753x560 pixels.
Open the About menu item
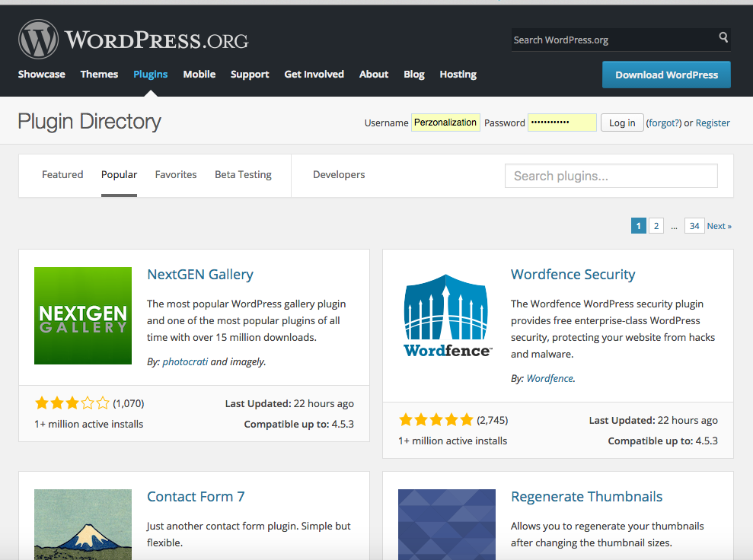tap(374, 75)
